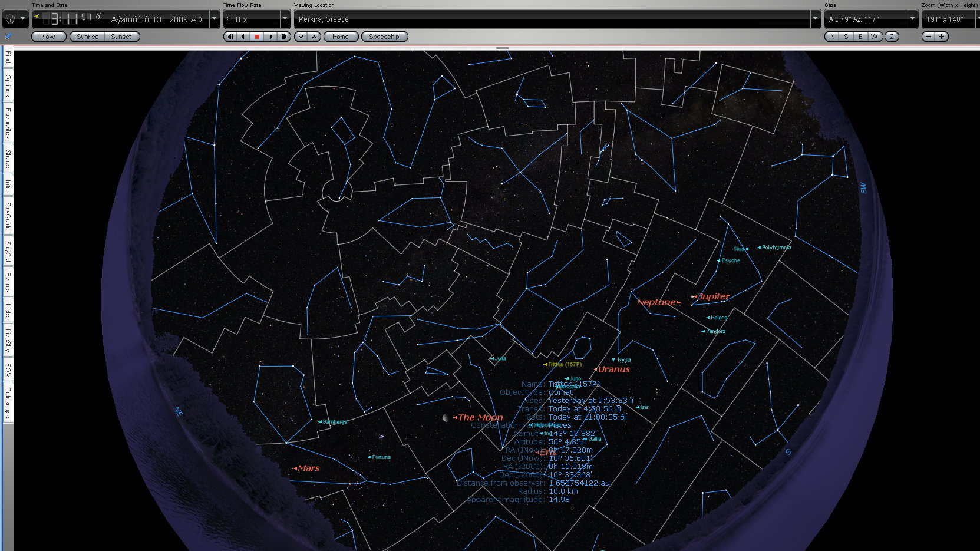Open the Favourites side tab
This screenshot has width=980, height=551.
pyautogui.click(x=8, y=123)
